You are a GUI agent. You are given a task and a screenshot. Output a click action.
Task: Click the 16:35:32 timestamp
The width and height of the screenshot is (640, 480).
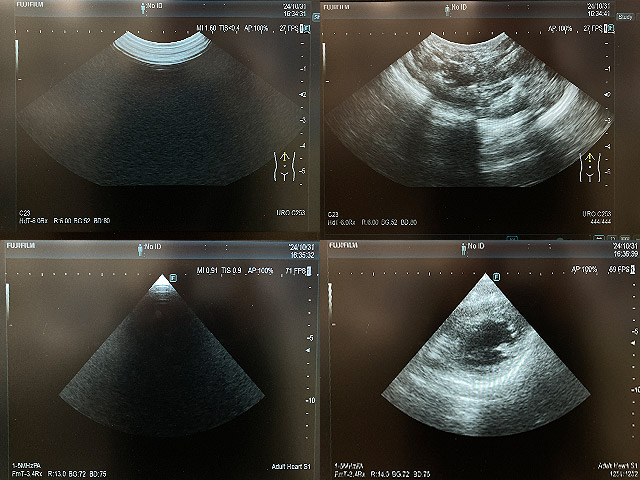(302, 255)
